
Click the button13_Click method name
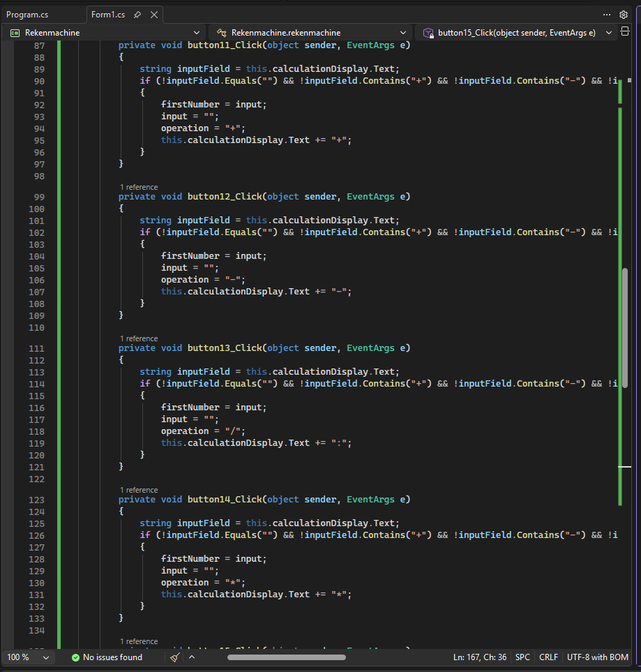point(225,348)
